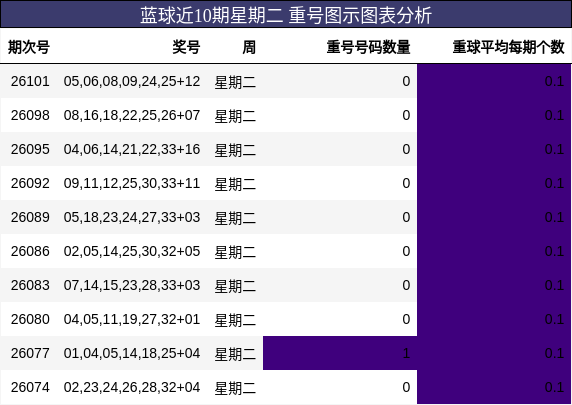The image size is (572, 405).
Task: Click draw numbers 02,23,24,26,28,32+04
Action: [132, 387]
